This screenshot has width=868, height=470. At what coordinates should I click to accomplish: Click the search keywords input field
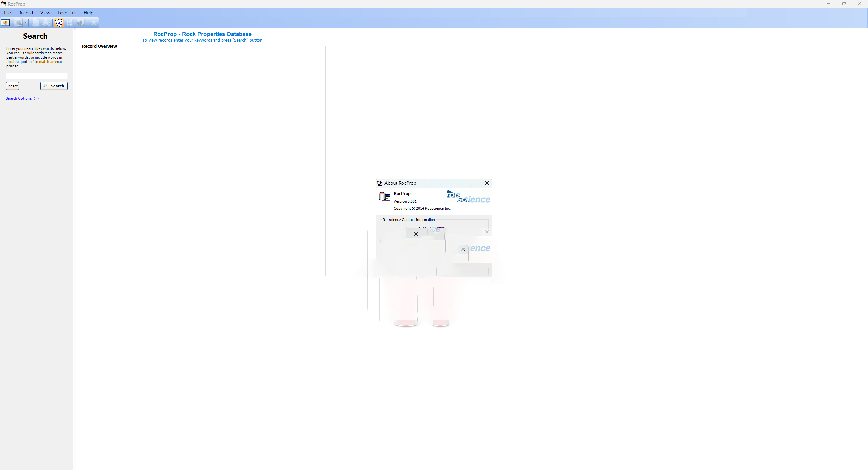[x=37, y=76]
